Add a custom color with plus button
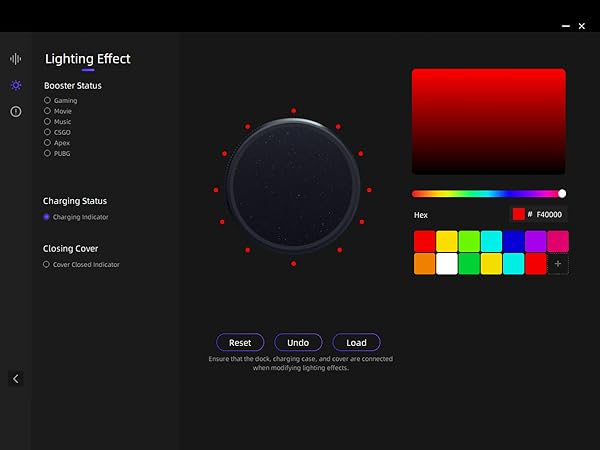 (x=558, y=264)
